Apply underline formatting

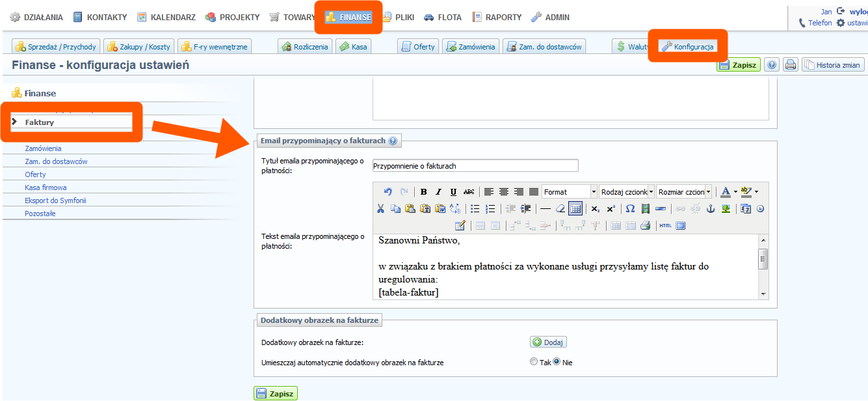[x=453, y=192]
